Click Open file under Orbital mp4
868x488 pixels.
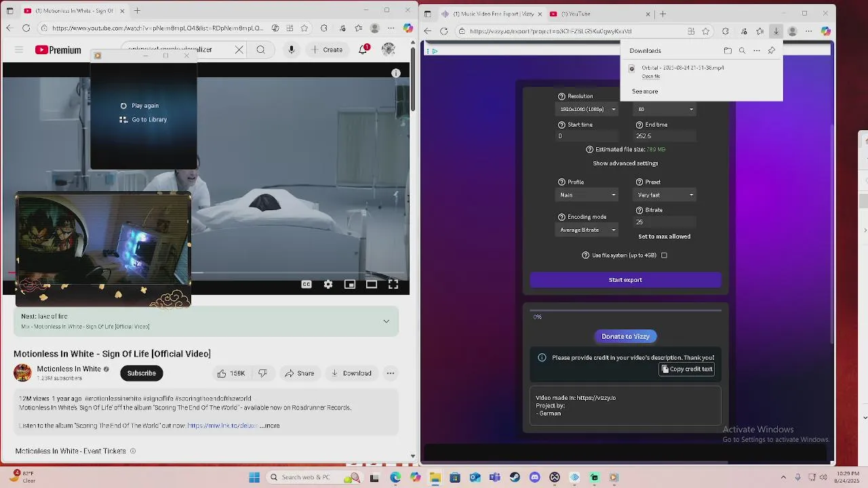click(651, 76)
